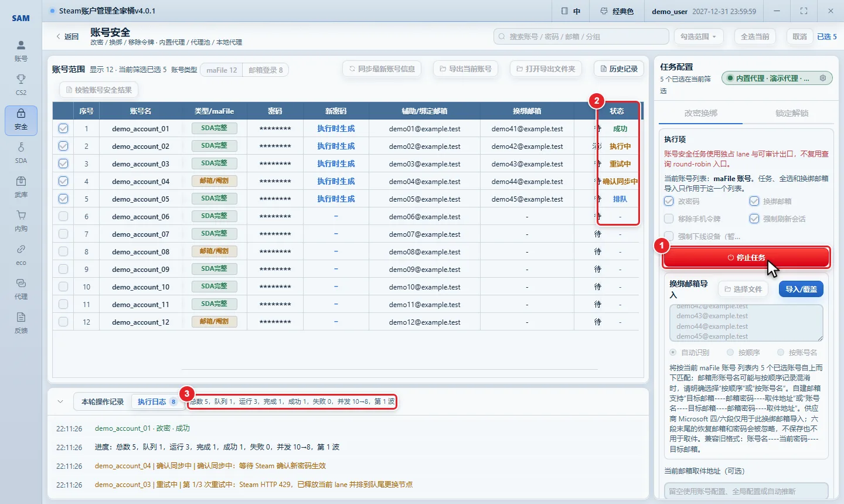Open the SDA sidebar icon
Screen dimensions: 844x504
(x=21, y=153)
